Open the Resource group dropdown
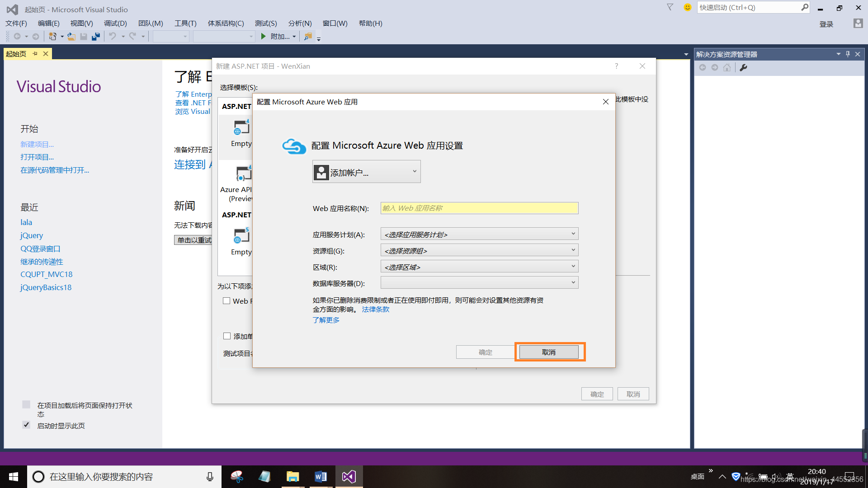Image resolution: width=868 pixels, height=488 pixels. pos(480,250)
